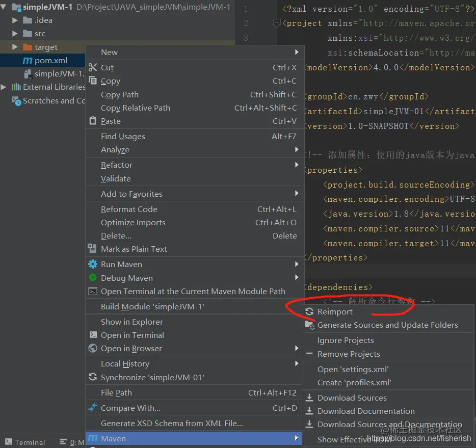476x448 pixels.
Task: Expand the src folder arrow
Action: point(15,34)
